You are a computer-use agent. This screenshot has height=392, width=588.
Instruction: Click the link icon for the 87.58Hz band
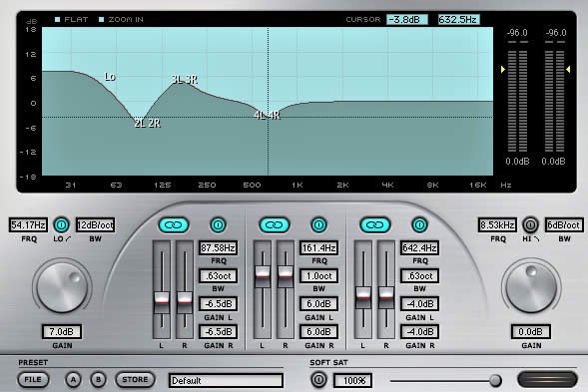coord(174,225)
